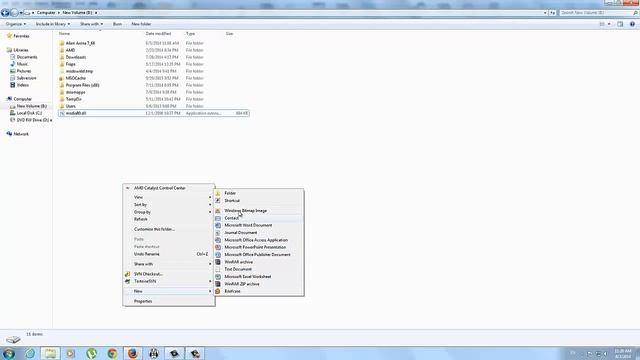
Task: Select DVD RW Drive (D:) in sidebar
Action: pyautogui.click(x=33, y=120)
